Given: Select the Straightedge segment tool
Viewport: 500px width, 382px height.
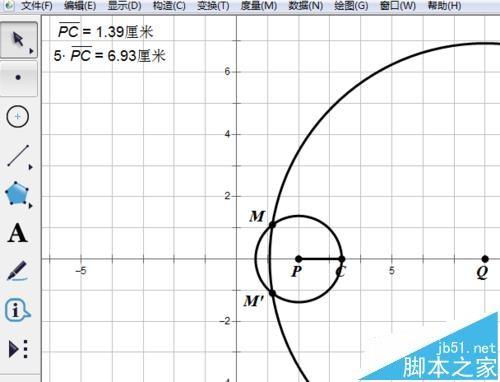Looking at the screenshot, I should (18, 156).
